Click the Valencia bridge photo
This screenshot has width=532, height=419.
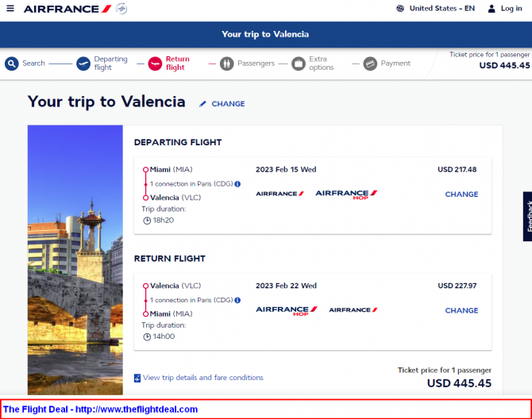[75, 260]
